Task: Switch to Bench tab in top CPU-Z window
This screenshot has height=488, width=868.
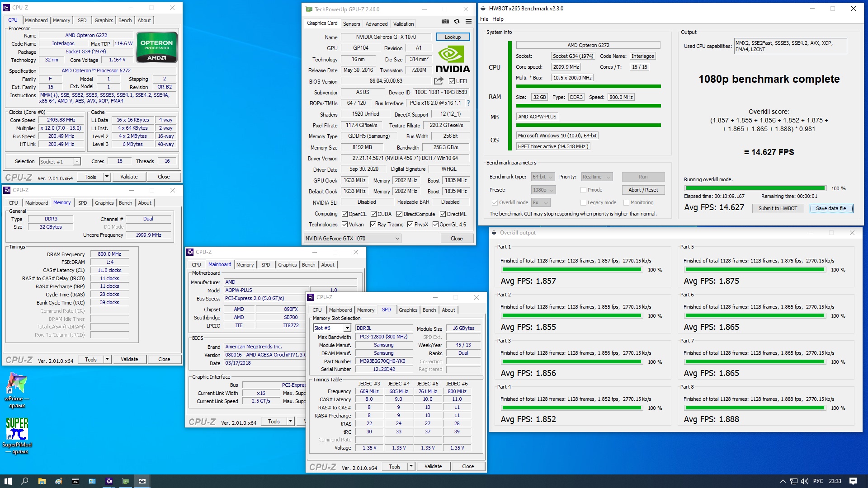Action: tap(125, 20)
